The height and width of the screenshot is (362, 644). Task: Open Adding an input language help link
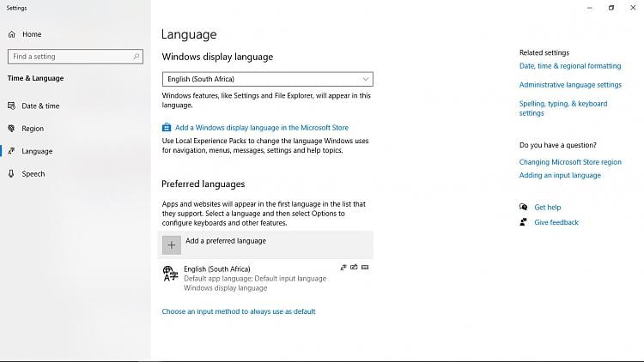(560, 175)
